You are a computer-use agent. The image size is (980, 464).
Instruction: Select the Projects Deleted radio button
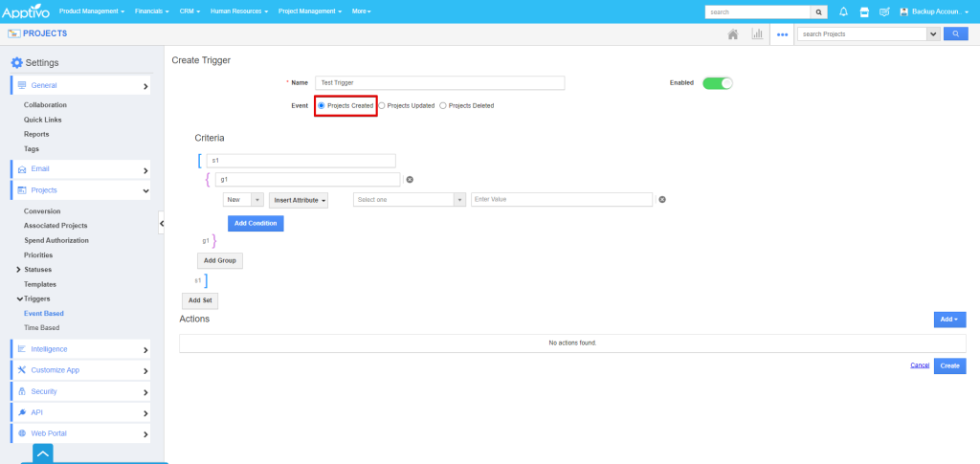pyautogui.click(x=443, y=105)
